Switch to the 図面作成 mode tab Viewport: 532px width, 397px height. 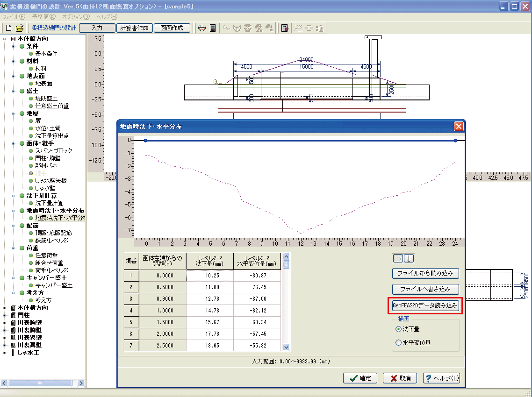click(172, 28)
